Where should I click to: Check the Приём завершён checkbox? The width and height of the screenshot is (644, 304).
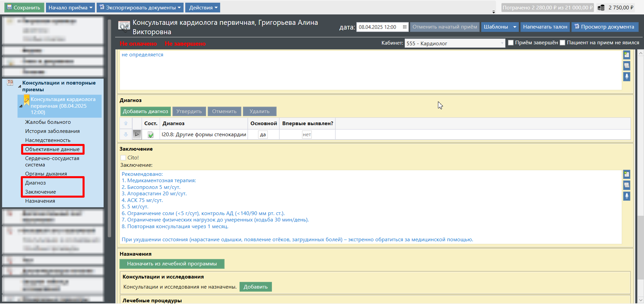point(511,43)
